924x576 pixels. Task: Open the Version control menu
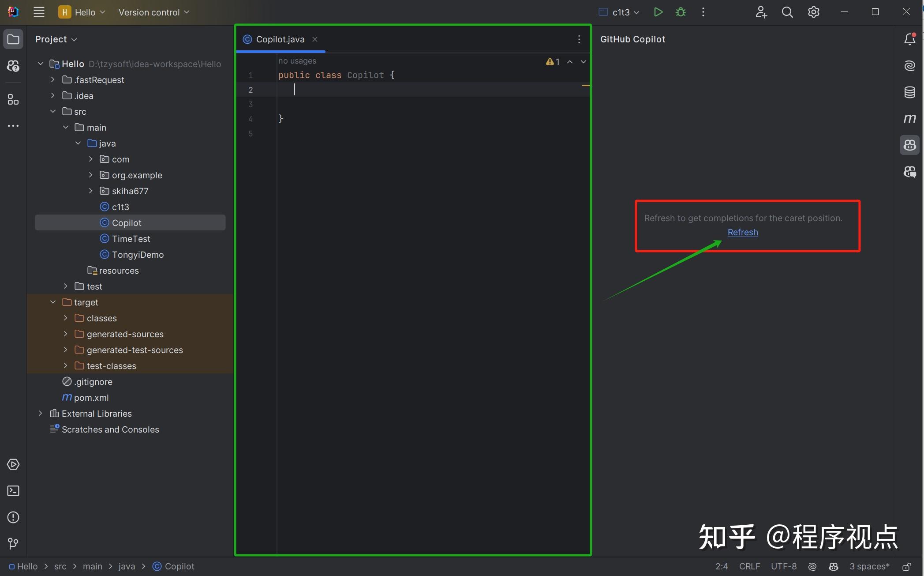coord(153,12)
